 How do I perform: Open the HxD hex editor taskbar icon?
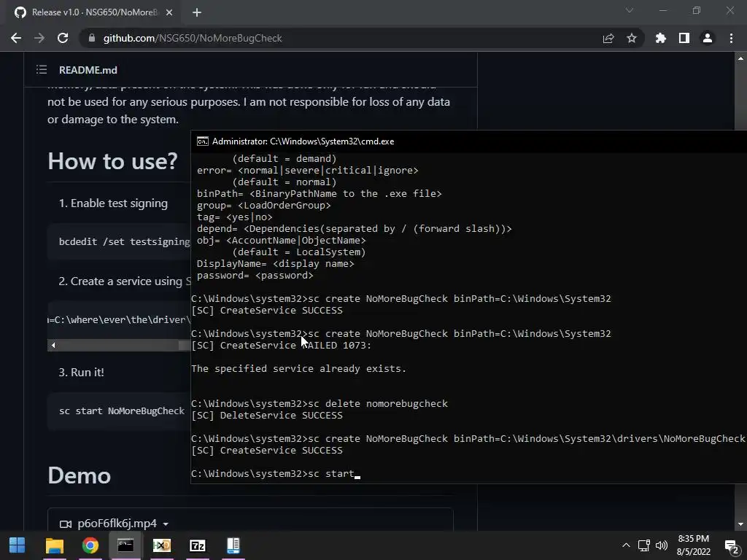[161, 545]
